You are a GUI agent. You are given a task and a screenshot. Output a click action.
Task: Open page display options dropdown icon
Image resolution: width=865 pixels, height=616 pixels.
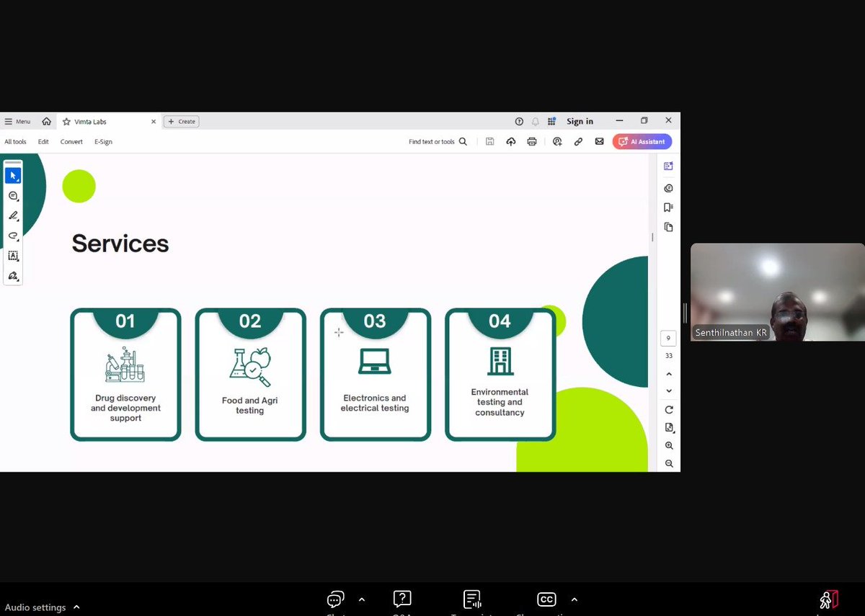pos(669,428)
